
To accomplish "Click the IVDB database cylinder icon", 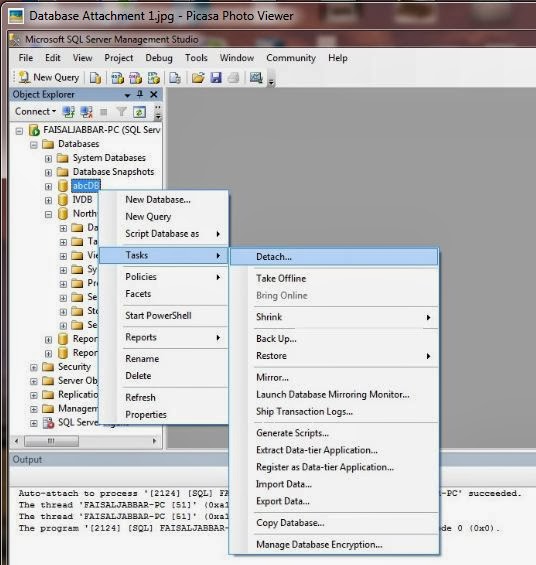I will click(x=63, y=200).
